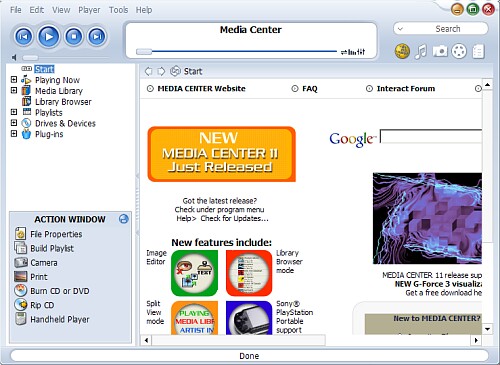Mute audio via the speaker icon
This screenshot has height=365, width=500.
point(14,57)
